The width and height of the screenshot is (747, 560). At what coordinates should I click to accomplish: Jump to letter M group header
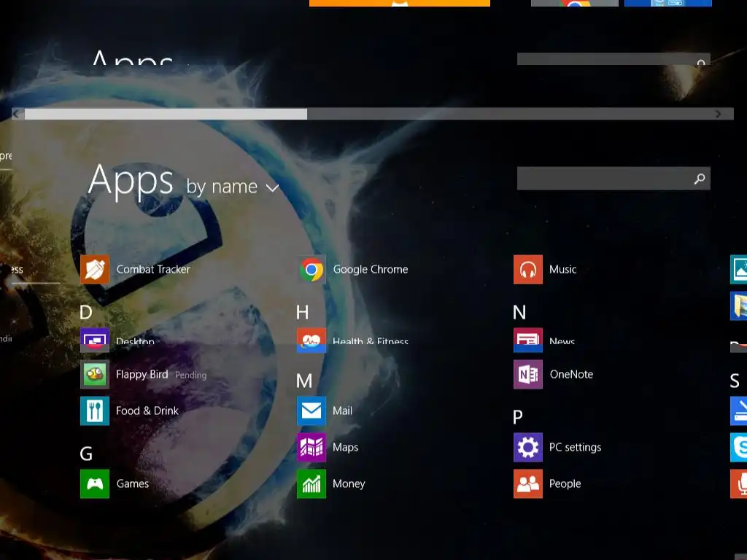pos(304,381)
